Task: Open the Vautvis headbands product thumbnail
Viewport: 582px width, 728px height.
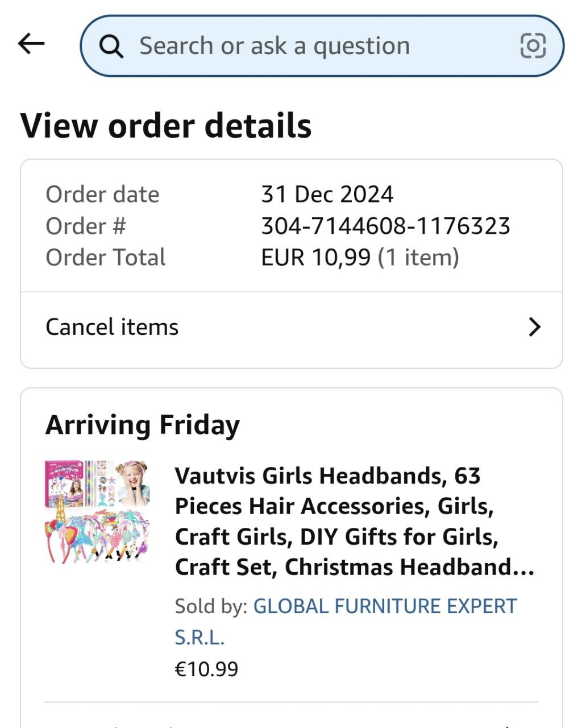Action: pos(98,512)
